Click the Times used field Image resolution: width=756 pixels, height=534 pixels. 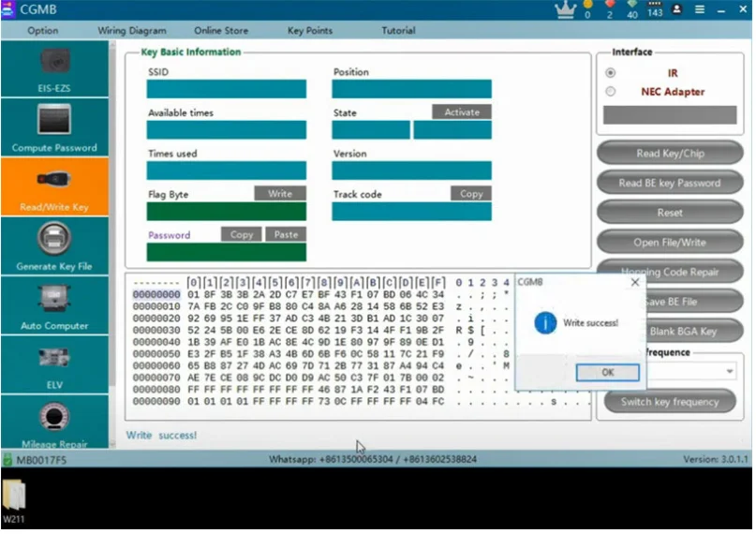(227, 171)
